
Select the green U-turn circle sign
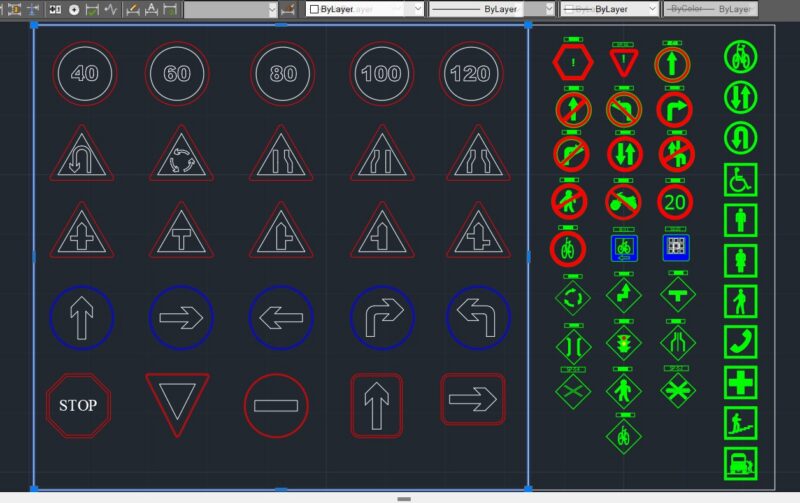[x=740, y=138]
